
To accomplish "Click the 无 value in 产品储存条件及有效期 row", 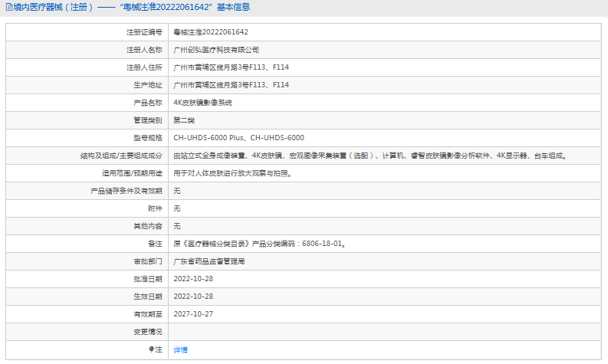I will [x=177, y=191].
